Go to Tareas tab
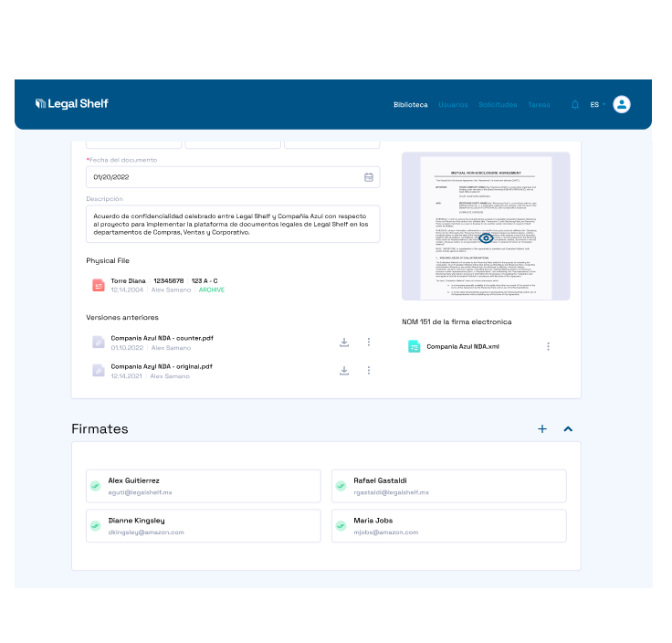 click(539, 105)
